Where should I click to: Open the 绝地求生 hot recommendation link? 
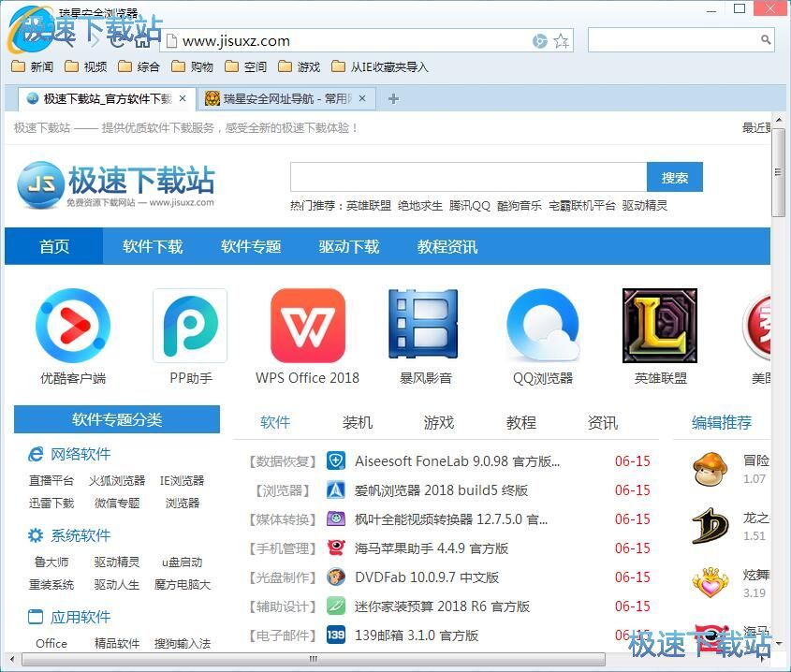[x=419, y=206]
